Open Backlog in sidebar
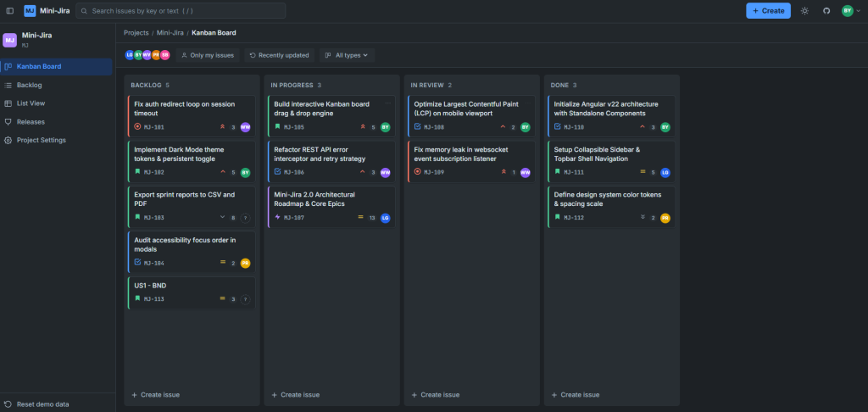Viewport: 868px width, 412px height. click(57, 86)
